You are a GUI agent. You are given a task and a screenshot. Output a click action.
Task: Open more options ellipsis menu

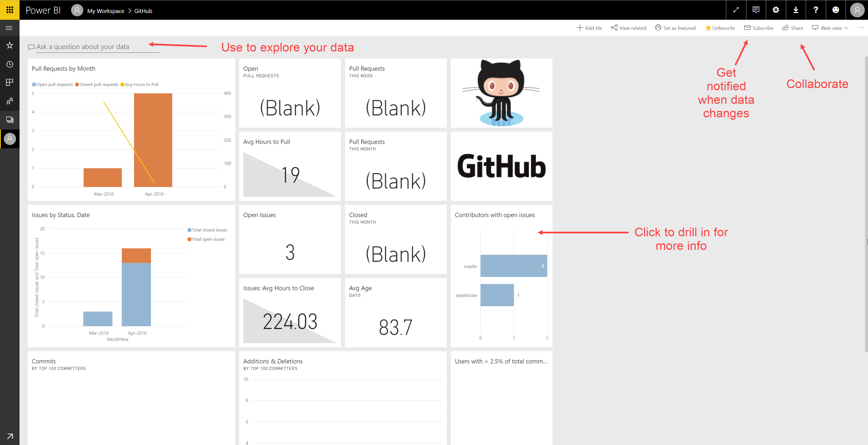coord(860,28)
